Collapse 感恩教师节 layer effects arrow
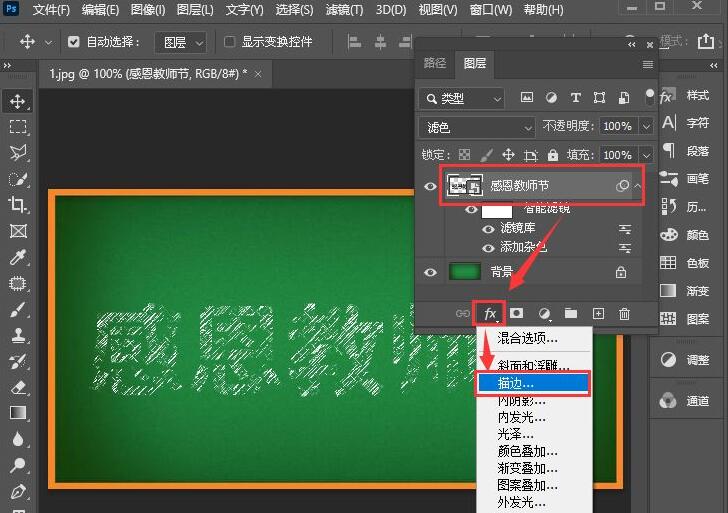The image size is (728, 513). (x=638, y=186)
